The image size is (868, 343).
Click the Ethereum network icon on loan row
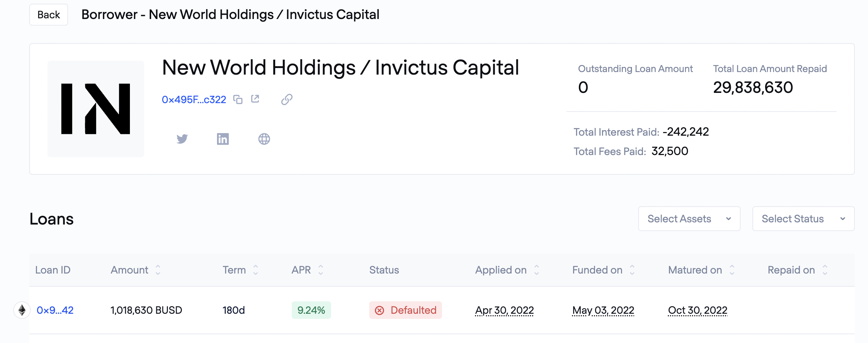(22, 310)
